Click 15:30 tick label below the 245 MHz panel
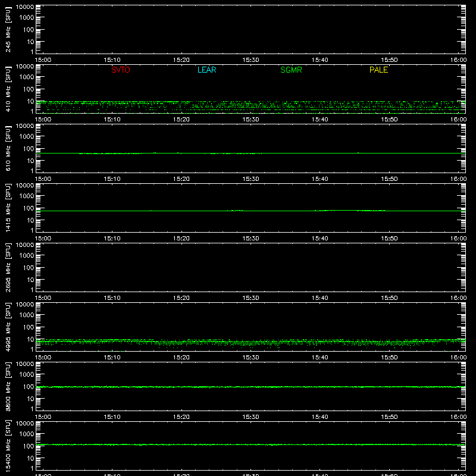The width and height of the screenshot is (476, 476). [250, 60]
